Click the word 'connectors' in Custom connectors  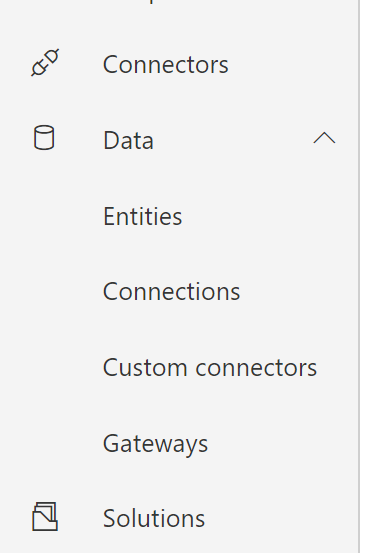256,368
